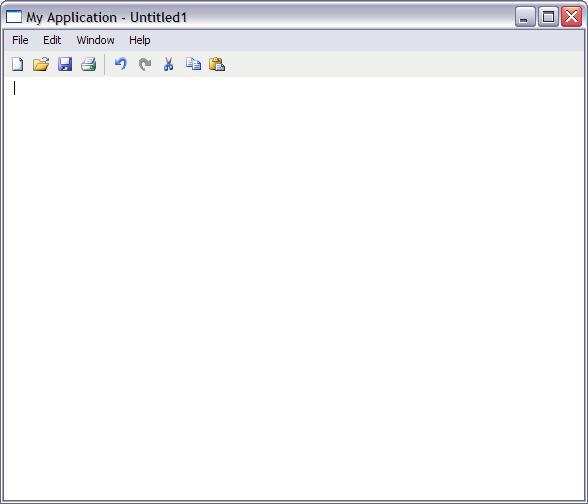588x504 pixels.
Task: Open the File menu
Action: [20, 40]
